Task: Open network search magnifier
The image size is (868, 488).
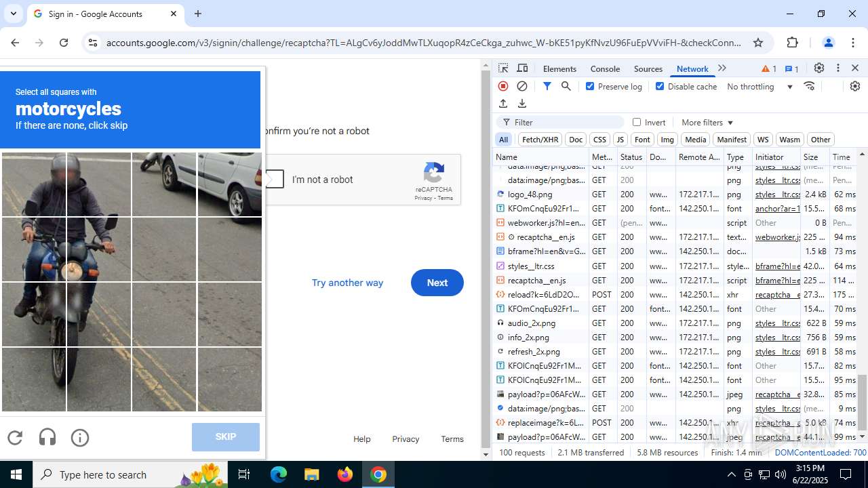Action: coord(566,86)
